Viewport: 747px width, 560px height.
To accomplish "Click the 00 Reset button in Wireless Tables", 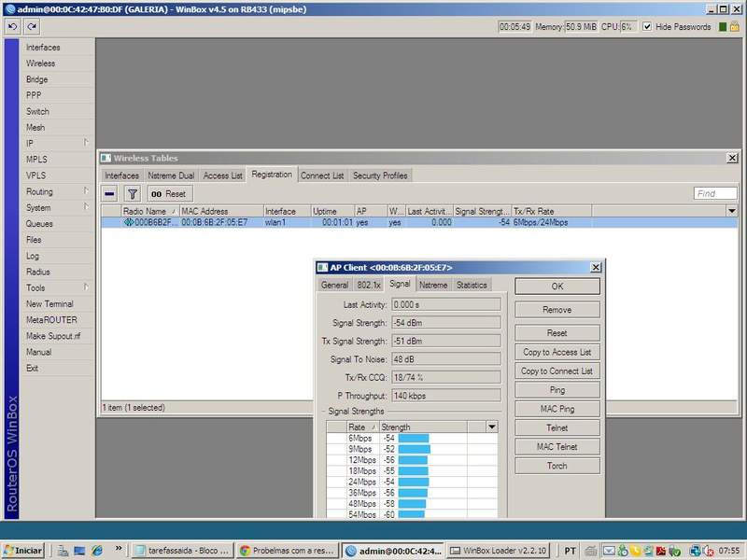I will pos(170,194).
